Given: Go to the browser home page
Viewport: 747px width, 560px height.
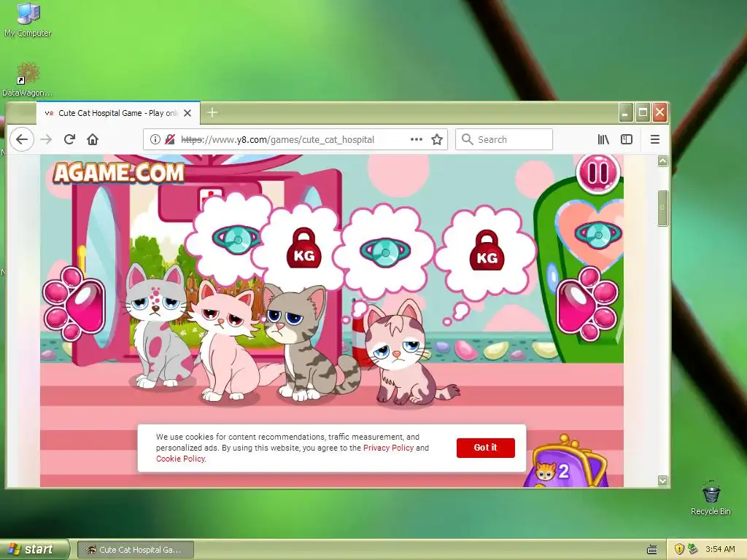Looking at the screenshot, I should pos(93,139).
